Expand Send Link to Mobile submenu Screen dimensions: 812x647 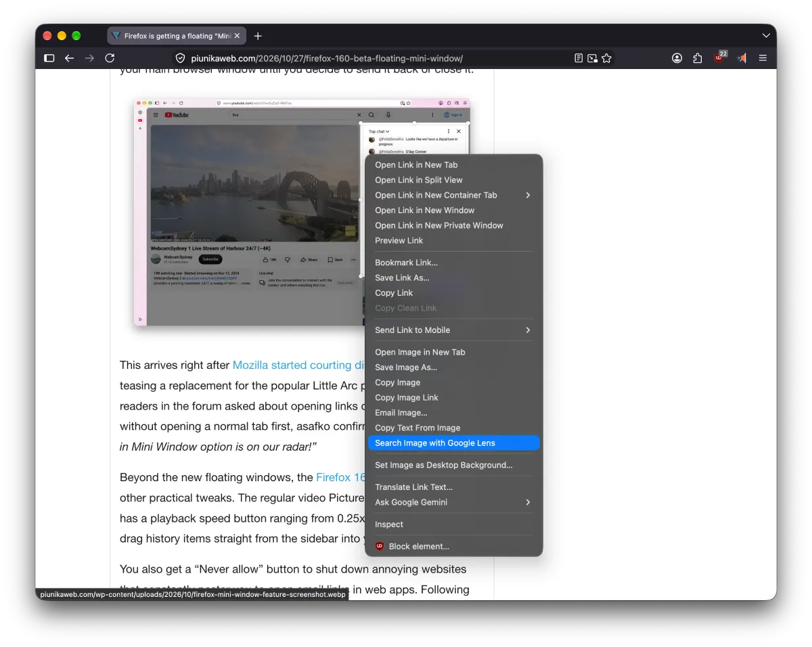(453, 330)
